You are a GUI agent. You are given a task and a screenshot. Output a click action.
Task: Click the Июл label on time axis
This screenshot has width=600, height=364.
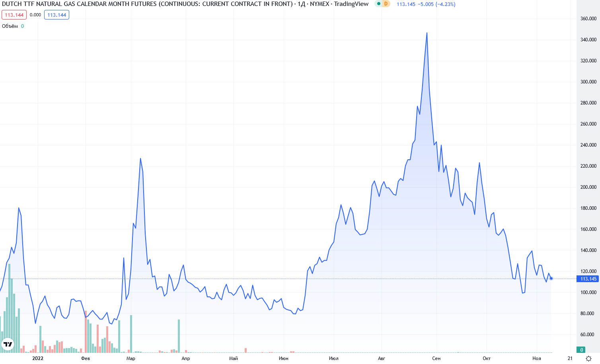click(333, 358)
